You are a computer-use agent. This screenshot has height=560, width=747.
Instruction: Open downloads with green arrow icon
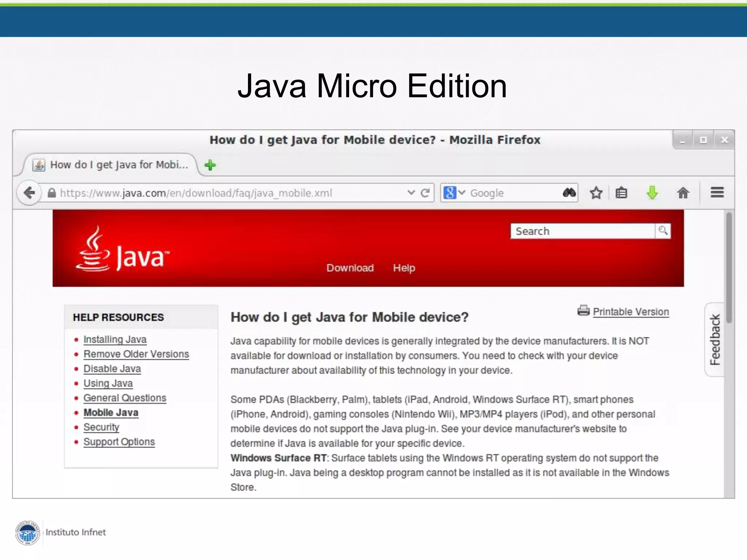click(x=652, y=192)
